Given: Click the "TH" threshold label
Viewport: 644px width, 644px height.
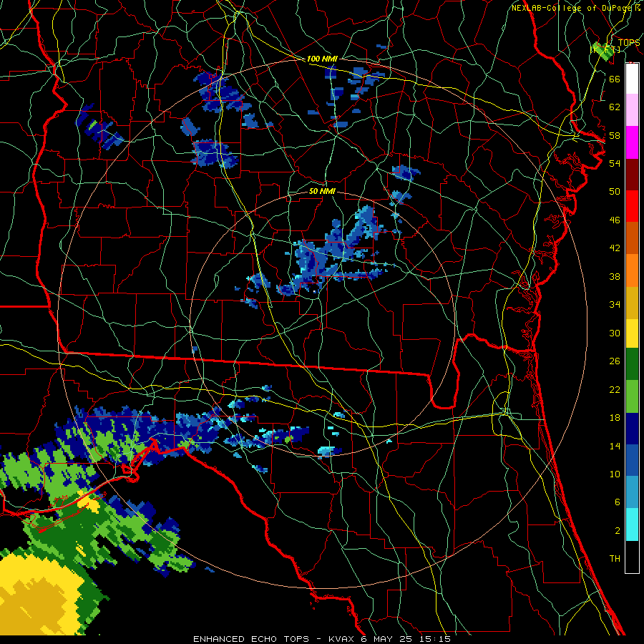Looking at the screenshot, I should click(x=615, y=559).
